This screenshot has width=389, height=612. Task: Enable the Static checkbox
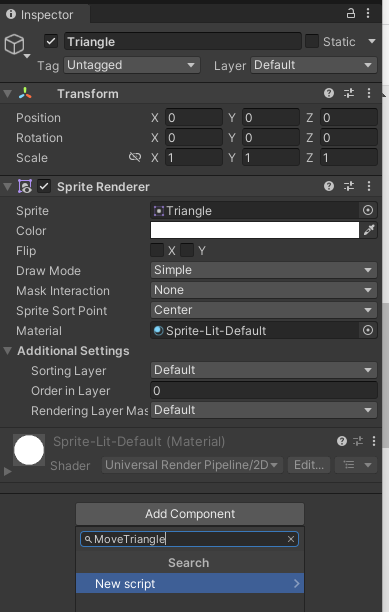click(312, 41)
